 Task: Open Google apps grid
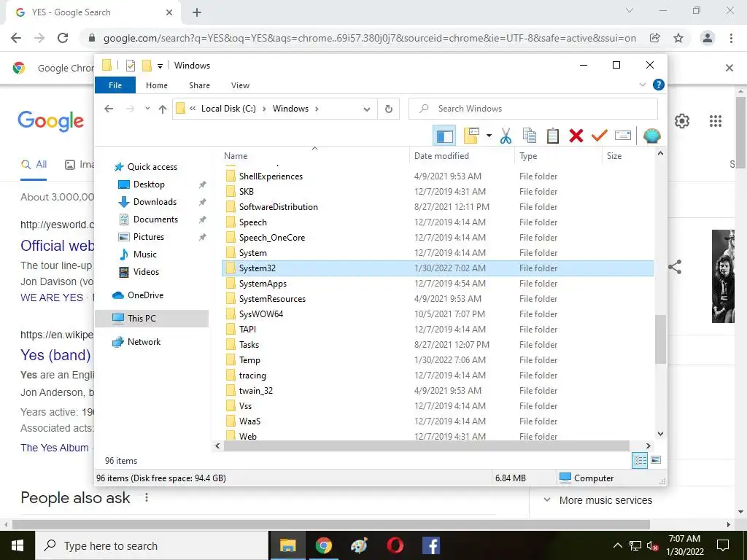tap(715, 121)
